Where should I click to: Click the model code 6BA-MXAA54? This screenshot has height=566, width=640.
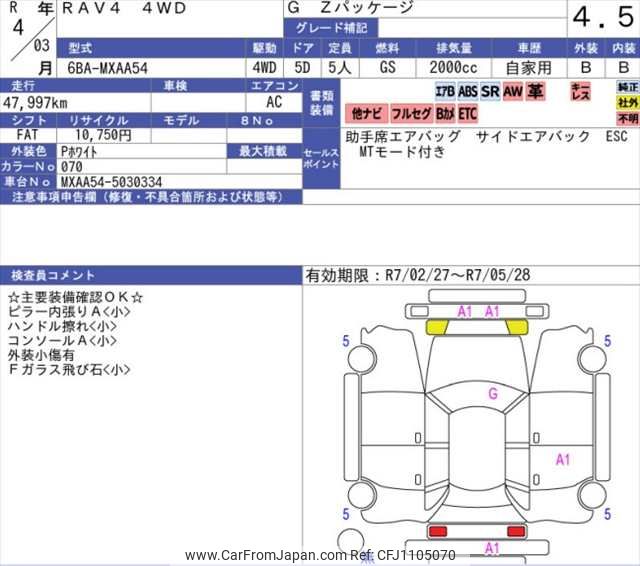pos(107,68)
